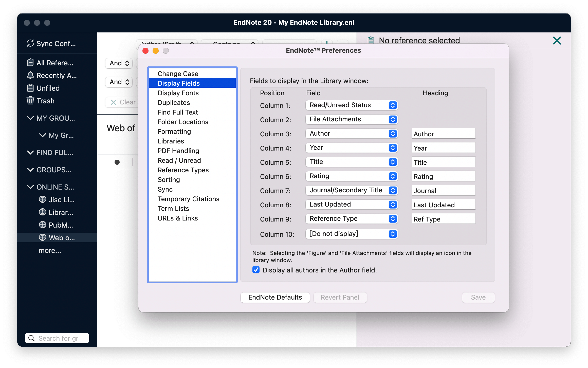
Task: Click the Sync Configuration icon in sidebar
Action: tap(30, 43)
